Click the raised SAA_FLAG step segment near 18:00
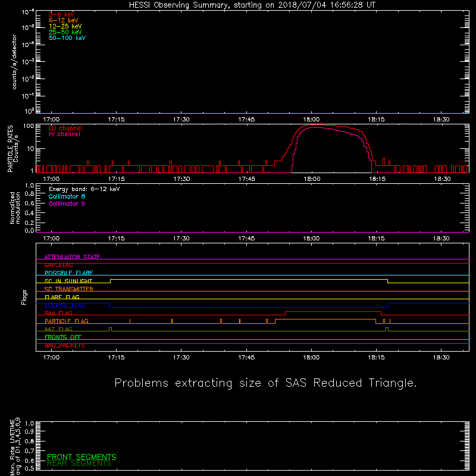This screenshot has height=476, width=476. point(333,311)
